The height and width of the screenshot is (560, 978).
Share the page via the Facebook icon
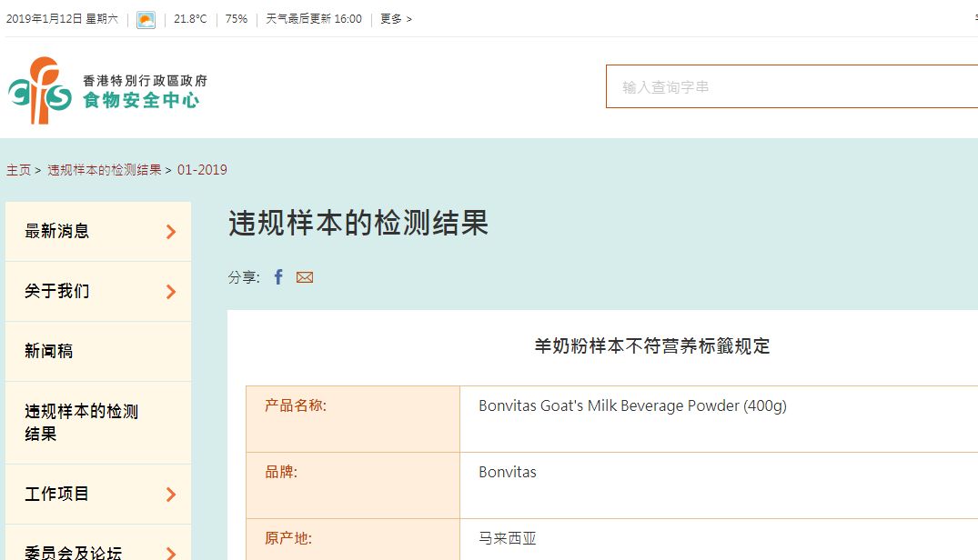pos(278,276)
